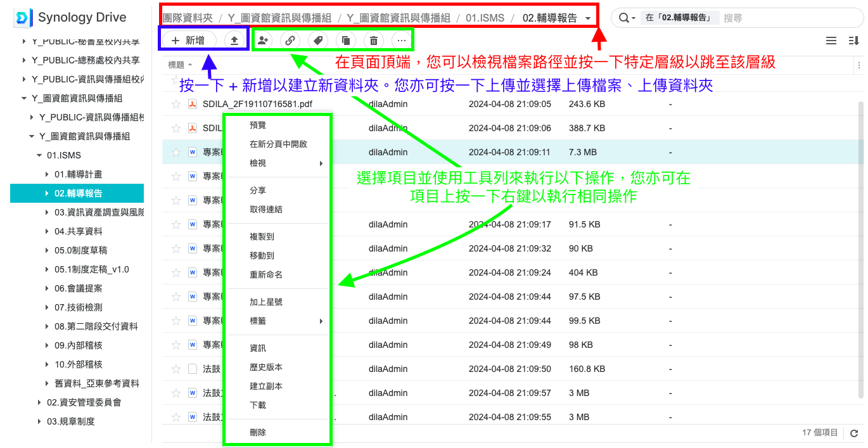Star the SDILA_2F19110716581.pdf file

(176, 104)
